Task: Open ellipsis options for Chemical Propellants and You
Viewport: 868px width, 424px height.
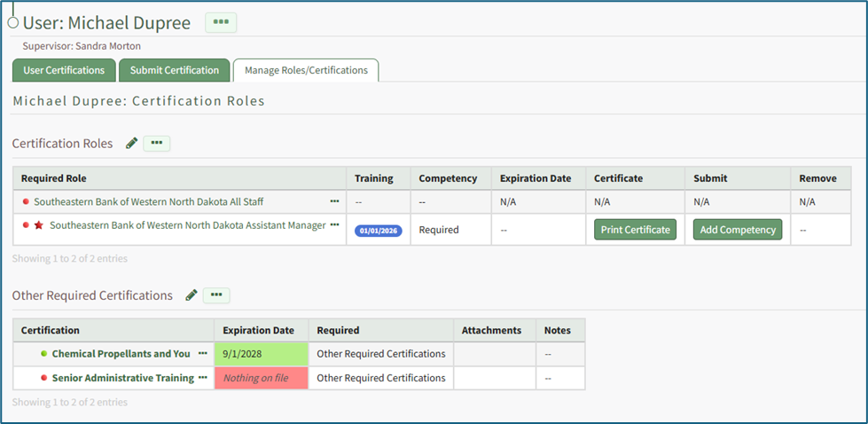Action: click(203, 354)
